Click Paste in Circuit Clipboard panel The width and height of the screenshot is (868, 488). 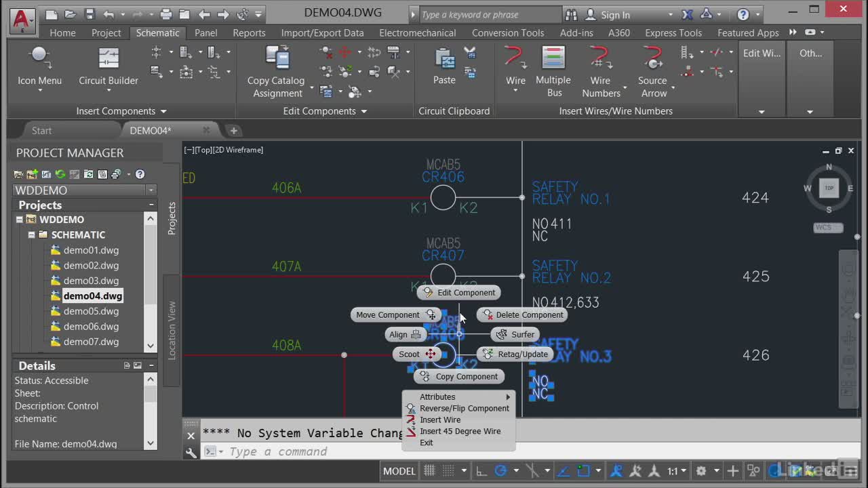444,66
